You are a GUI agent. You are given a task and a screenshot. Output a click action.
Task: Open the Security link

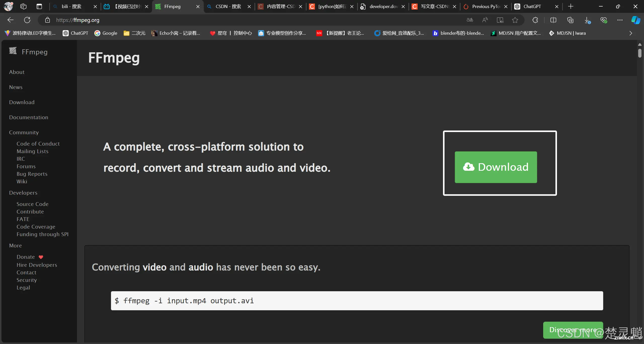pos(27,280)
